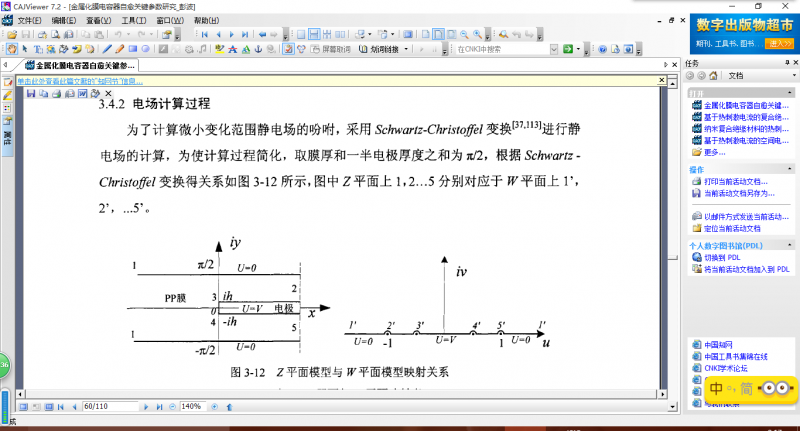This screenshot has height=431, width=800.
Task: Open the 帮助(H) menu
Action: click(x=206, y=20)
